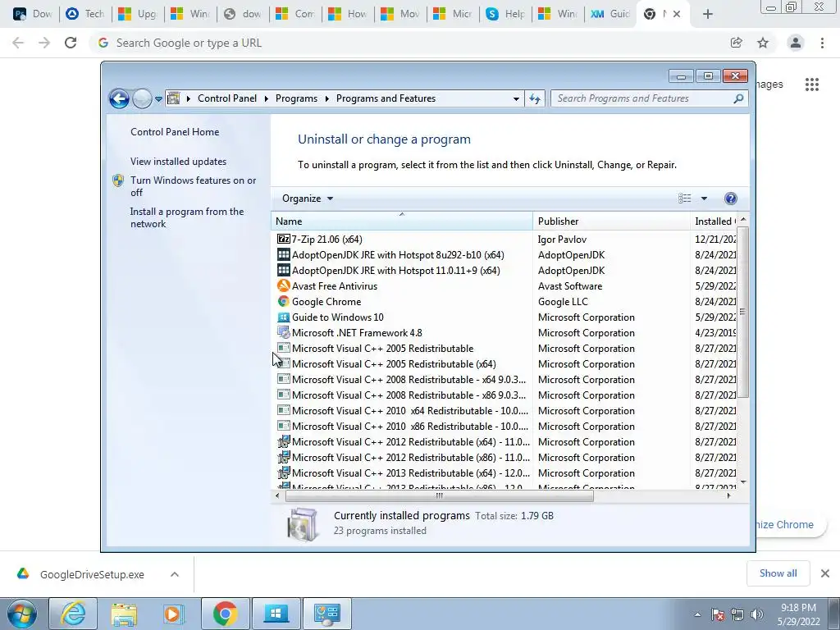840x630 pixels.
Task: Click the share page icon in Chrome
Action: coord(737,43)
